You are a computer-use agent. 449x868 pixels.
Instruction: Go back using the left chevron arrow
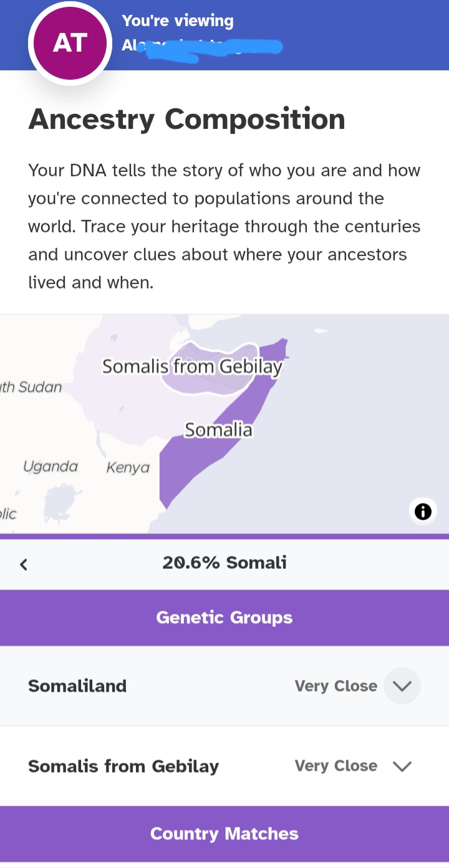pos(24,565)
